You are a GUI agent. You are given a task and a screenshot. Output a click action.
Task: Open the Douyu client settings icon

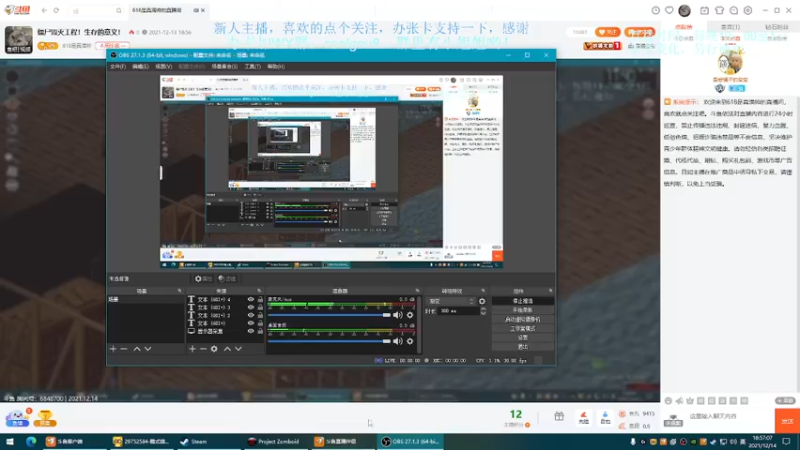748,10
